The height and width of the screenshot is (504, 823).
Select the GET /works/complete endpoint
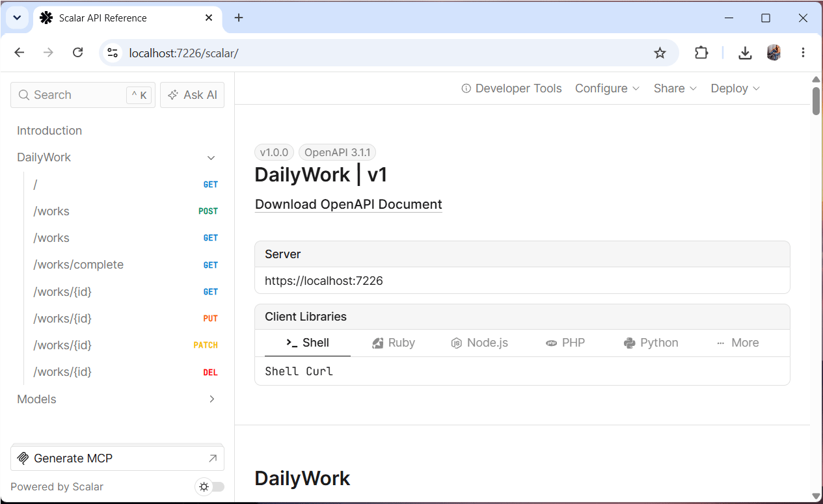[x=126, y=265]
